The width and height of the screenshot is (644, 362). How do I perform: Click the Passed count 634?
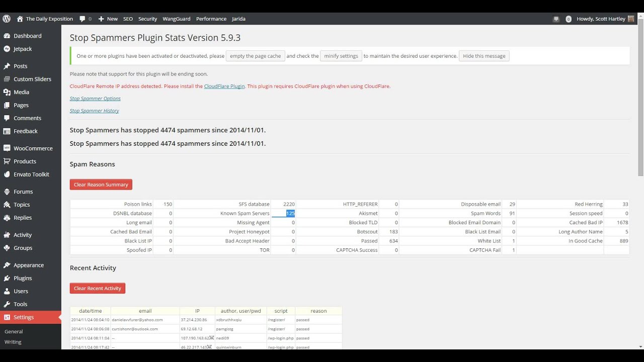click(x=393, y=241)
